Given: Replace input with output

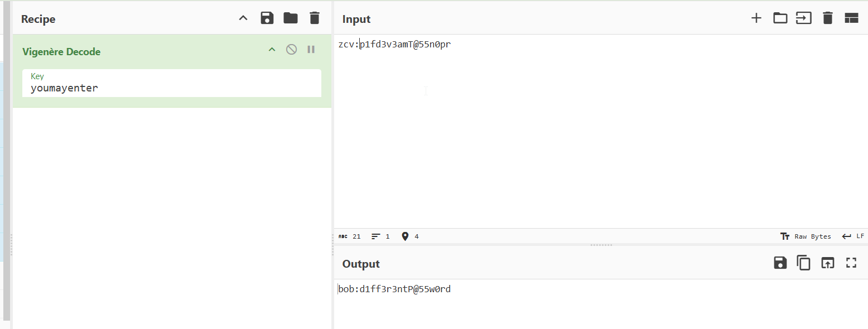Looking at the screenshot, I should tap(827, 263).
